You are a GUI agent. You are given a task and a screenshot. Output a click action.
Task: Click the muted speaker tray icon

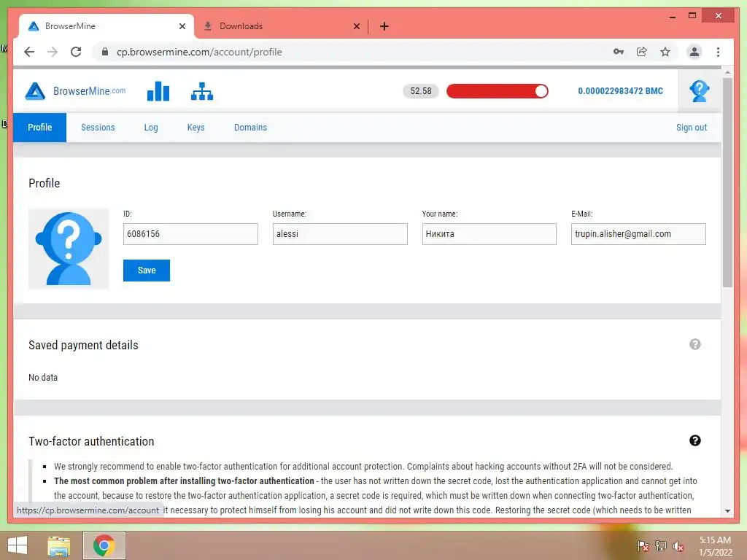[678, 546]
